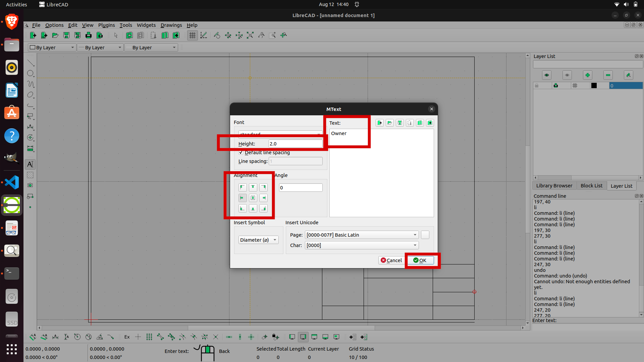
Task: Open the Drawings menu
Action: click(x=171, y=25)
